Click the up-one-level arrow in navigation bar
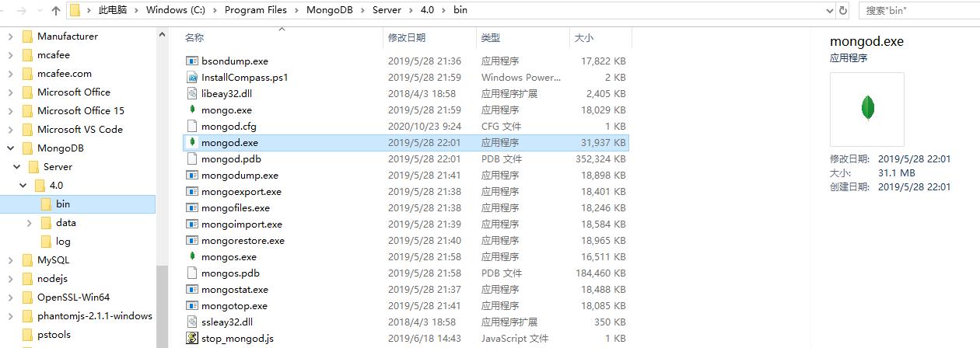This screenshot has height=348, width=980. coord(56,11)
